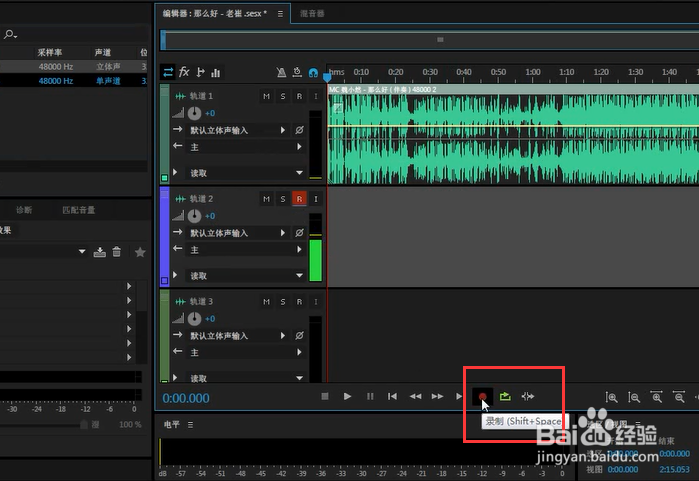Expand Track 1 automation lanes triangle

(x=175, y=172)
